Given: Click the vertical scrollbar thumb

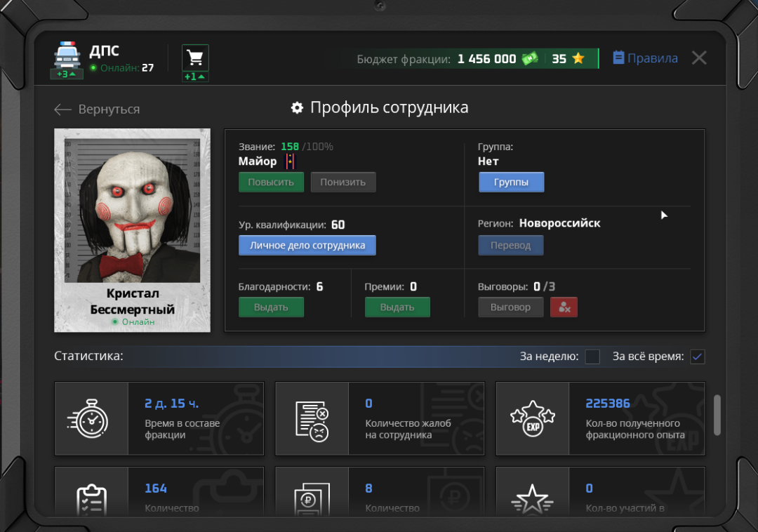Looking at the screenshot, I should tap(717, 415).
